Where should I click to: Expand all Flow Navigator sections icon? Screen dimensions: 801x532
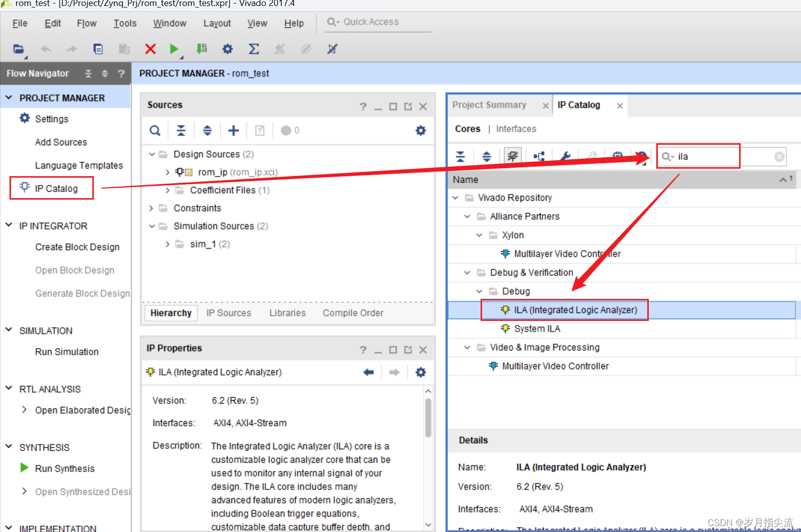(x=105, y=74)
